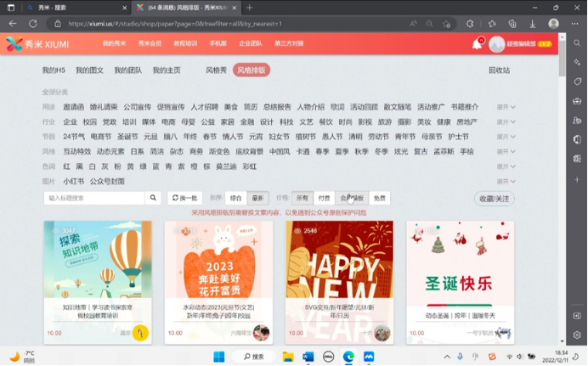
Task: Select the 免费 price filter
Action: point(379,198)
